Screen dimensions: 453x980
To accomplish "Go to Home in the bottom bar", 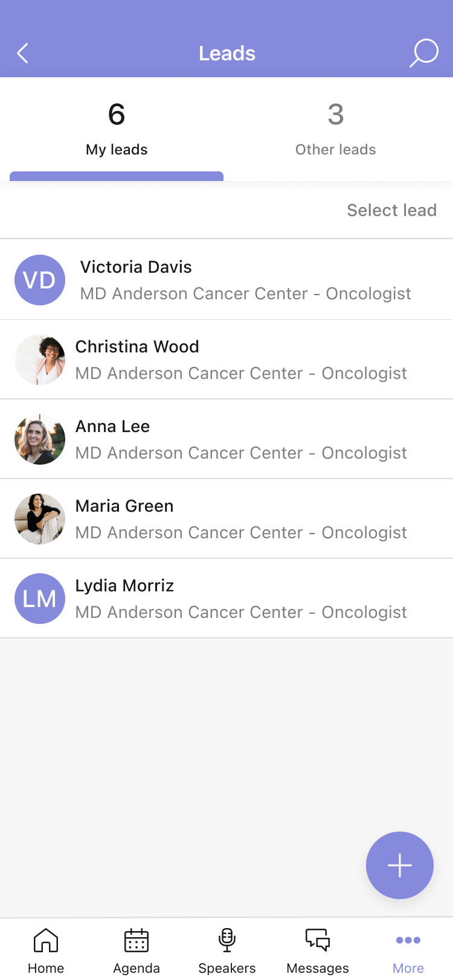I will (46, 940).
